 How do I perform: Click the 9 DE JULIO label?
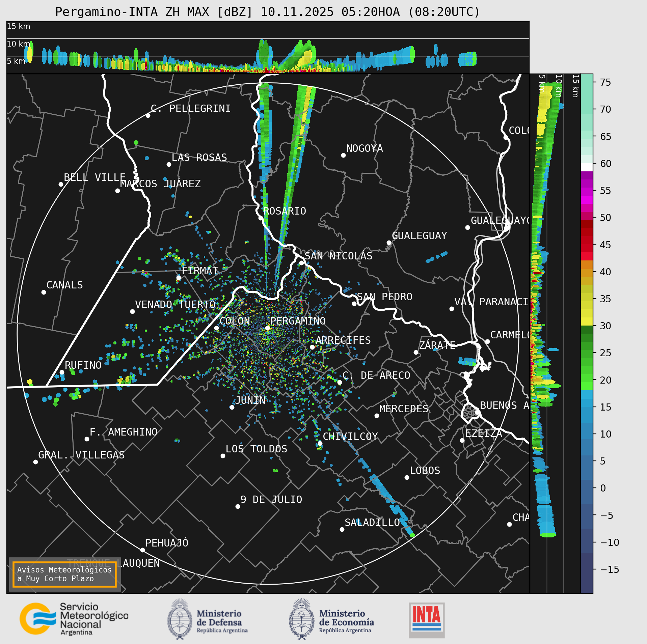pyautogui.click(x=271, y=499)
